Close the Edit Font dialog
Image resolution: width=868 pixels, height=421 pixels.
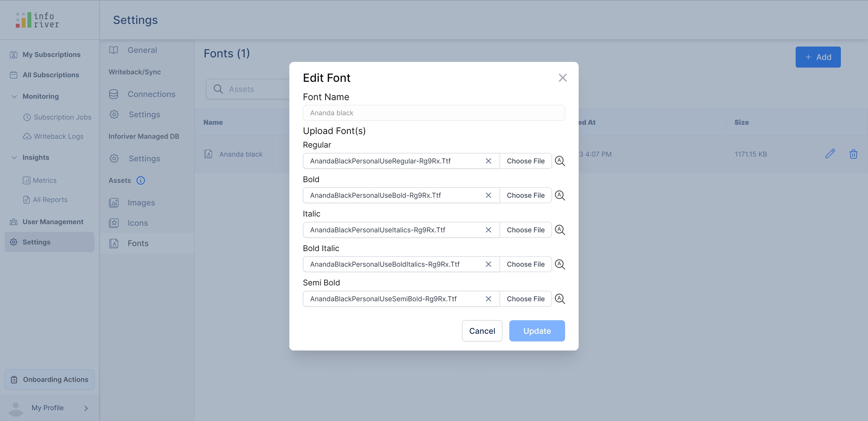(x=562, y=78)
